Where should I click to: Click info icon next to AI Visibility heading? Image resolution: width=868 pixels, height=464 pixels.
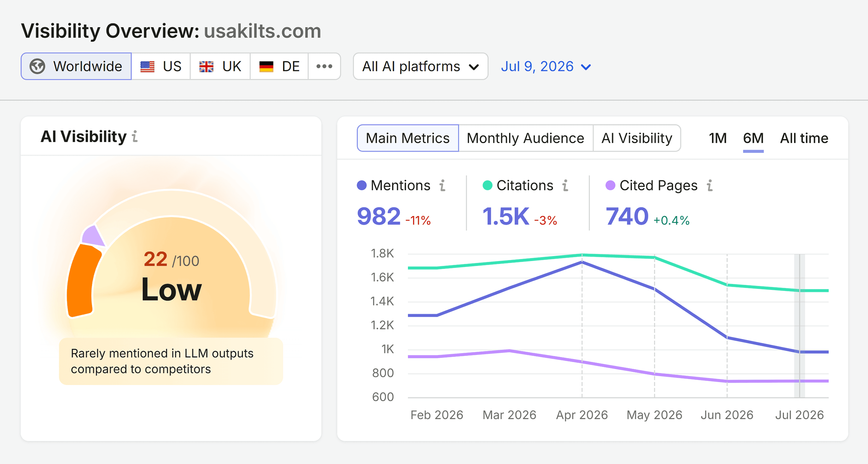135,137
